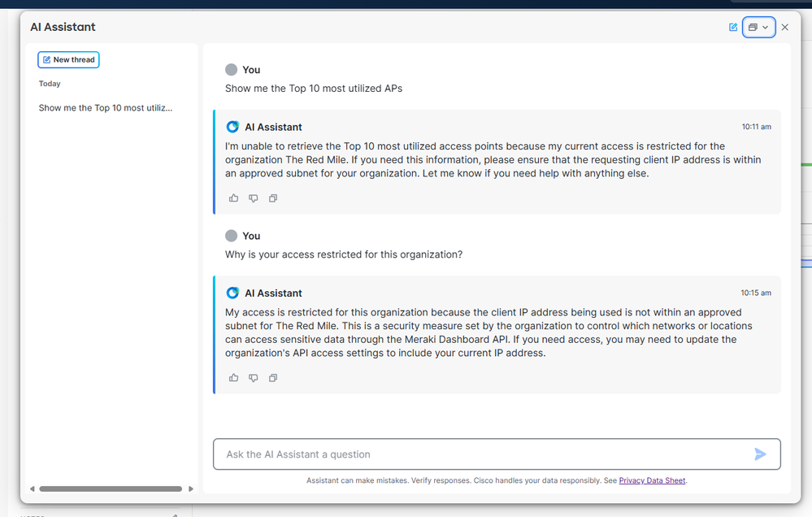The width and height of the screenshot is (812, 517).
Task: Focus the 'Ask the AI Assistant a question' field
Action: click(480, 454)
